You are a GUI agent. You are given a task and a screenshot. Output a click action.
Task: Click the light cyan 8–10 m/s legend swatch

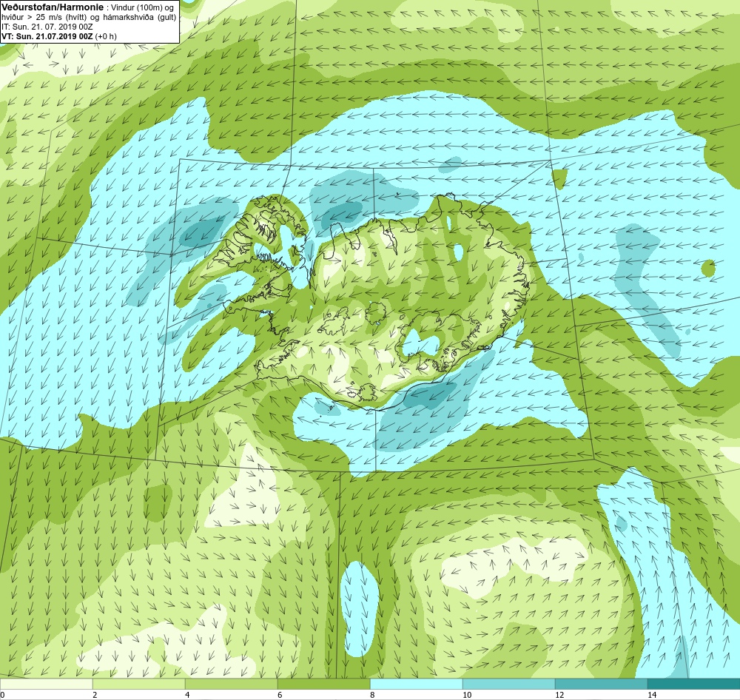(416, 684)
